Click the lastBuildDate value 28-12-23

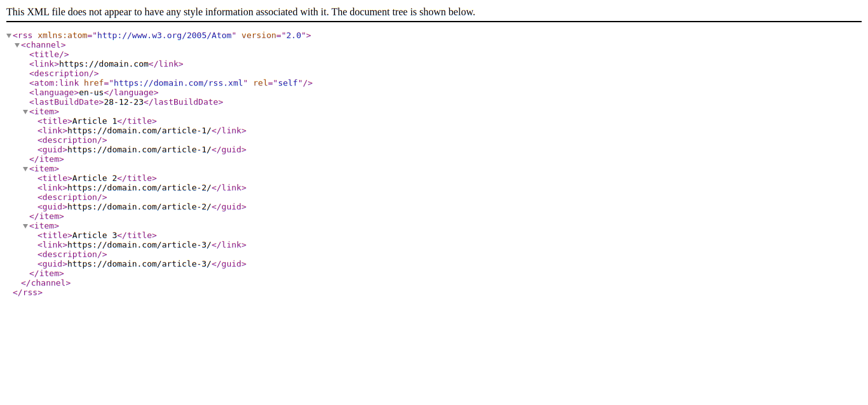[123, 102]
